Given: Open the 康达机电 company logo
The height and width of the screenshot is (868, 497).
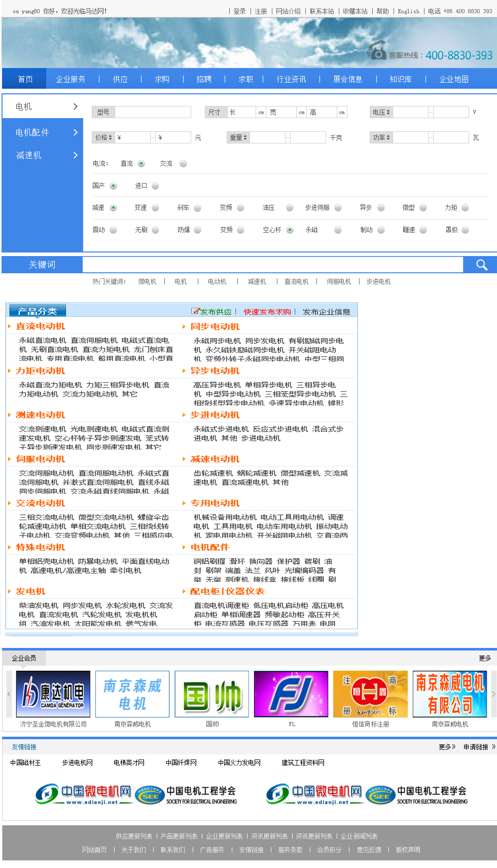Looking at the screenshot, I should [x=53, y=694].
